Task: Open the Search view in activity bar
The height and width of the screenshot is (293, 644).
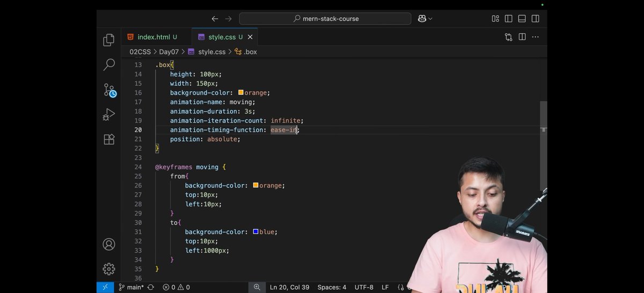Action: coord(109,65)
